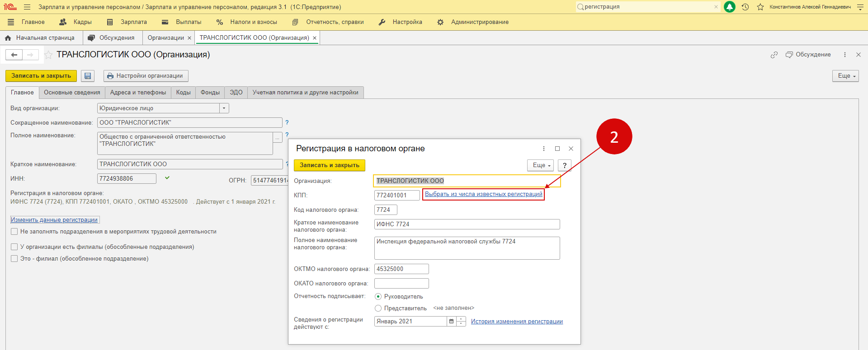Image resolution: width=868 pixels, height=350 pixels.
Task: Enable У организации есть филиалы checkbox
Action: (14, 247)
